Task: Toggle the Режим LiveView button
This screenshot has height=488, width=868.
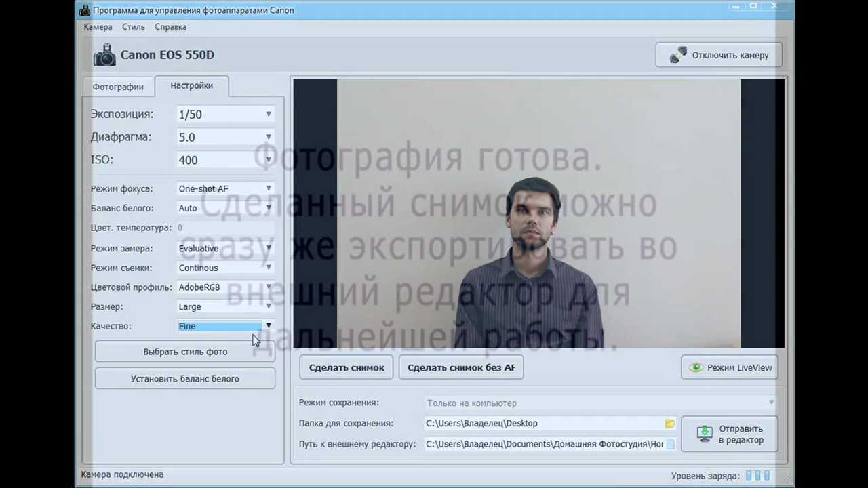Action: point(729,367)
